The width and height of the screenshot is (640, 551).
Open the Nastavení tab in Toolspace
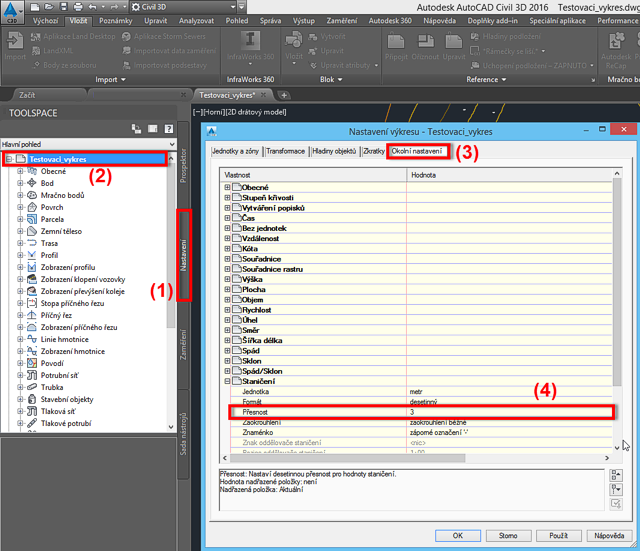point(184,255)
